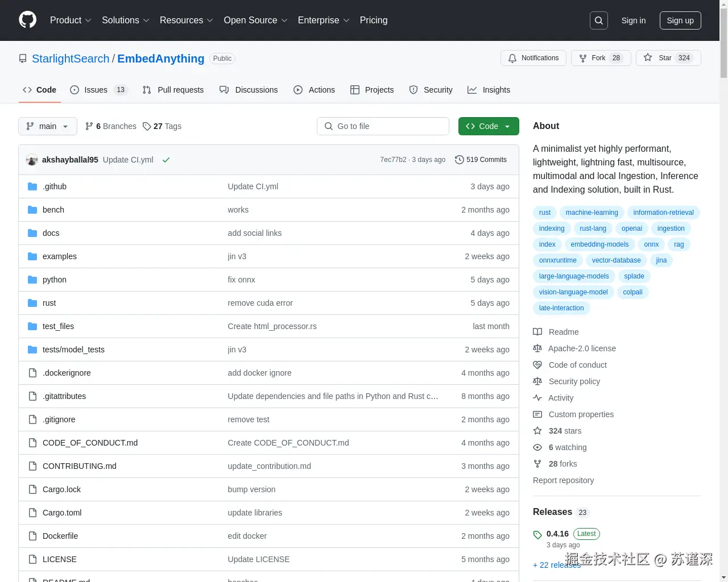Viewport: 728px width, 582px height.
Task: Open the search magnifying glass icon
Action: 598,20
